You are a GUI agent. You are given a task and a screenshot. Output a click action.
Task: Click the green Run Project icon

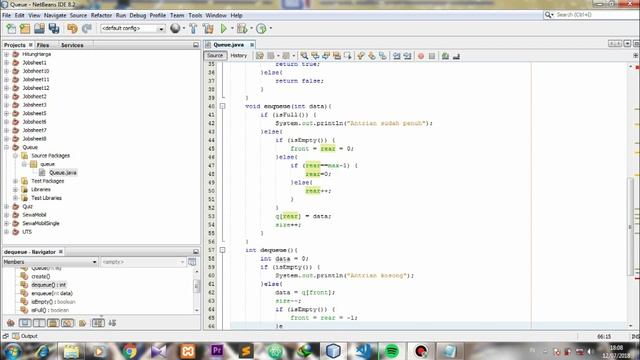(223, 28)
